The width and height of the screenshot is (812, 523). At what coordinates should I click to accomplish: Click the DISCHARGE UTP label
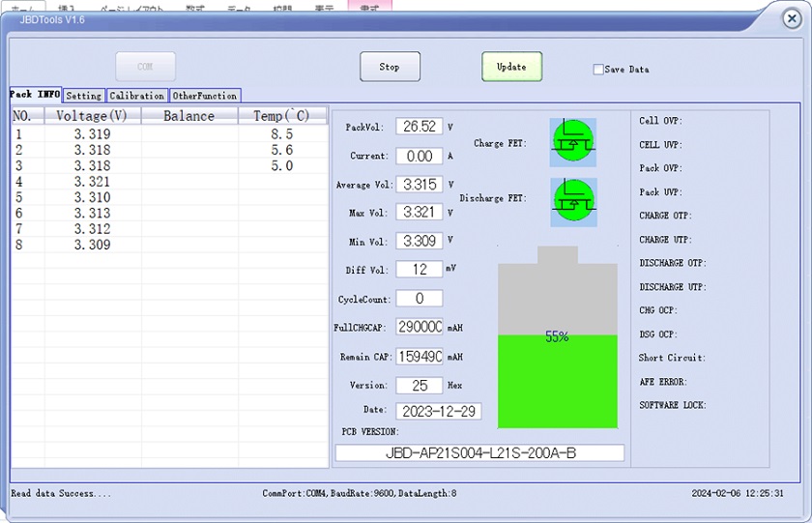[x=673, y=287]
